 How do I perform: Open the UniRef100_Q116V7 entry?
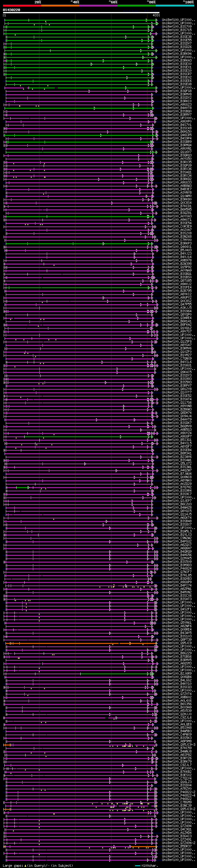pos(177,151)
